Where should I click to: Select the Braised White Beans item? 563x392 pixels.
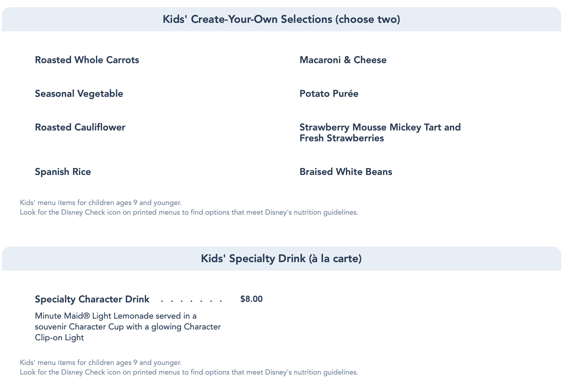(x=346, y=172)
